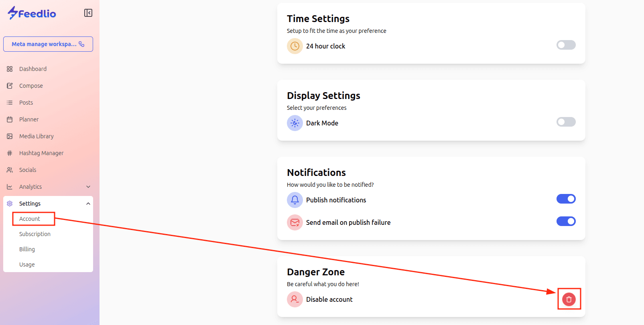Click the red trash icon for Disable account
Screen dimensions: 644x325
coord(569,299)
